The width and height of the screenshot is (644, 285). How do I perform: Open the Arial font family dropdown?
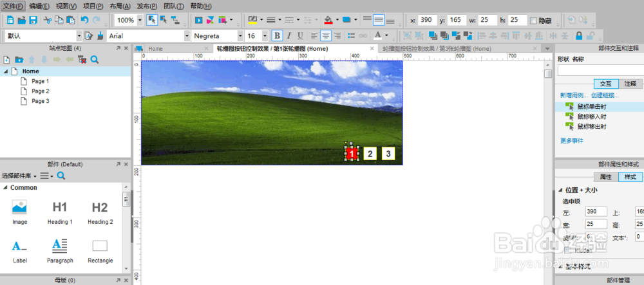[187, 36]
